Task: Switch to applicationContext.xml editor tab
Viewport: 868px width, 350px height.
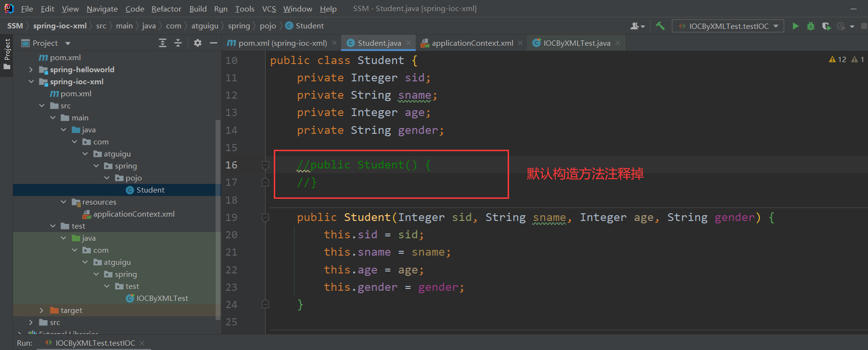Action: pos(472,43)
